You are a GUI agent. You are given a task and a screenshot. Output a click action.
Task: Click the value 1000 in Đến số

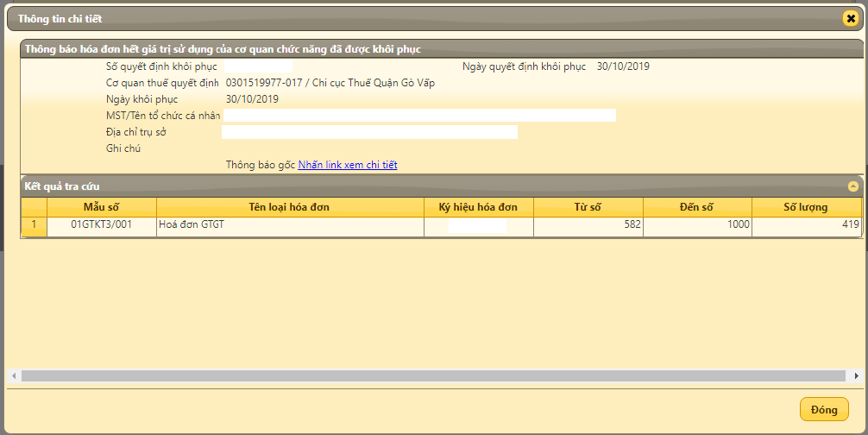coord(739,224)
